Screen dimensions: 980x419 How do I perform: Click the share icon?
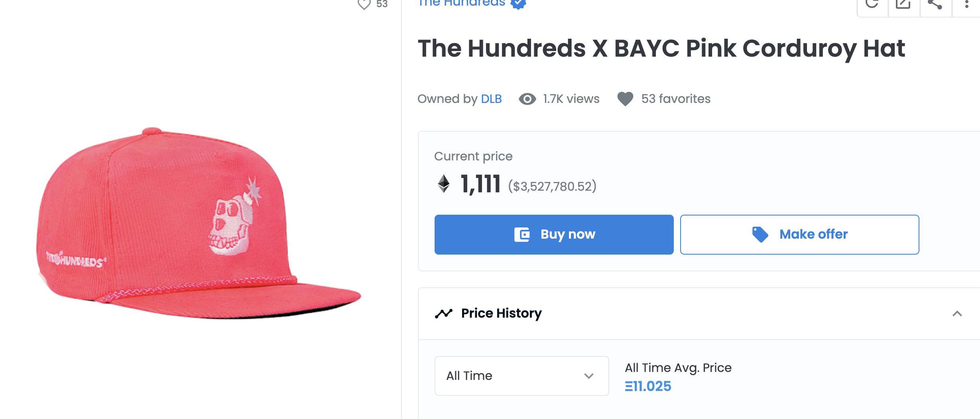point(935,4)
